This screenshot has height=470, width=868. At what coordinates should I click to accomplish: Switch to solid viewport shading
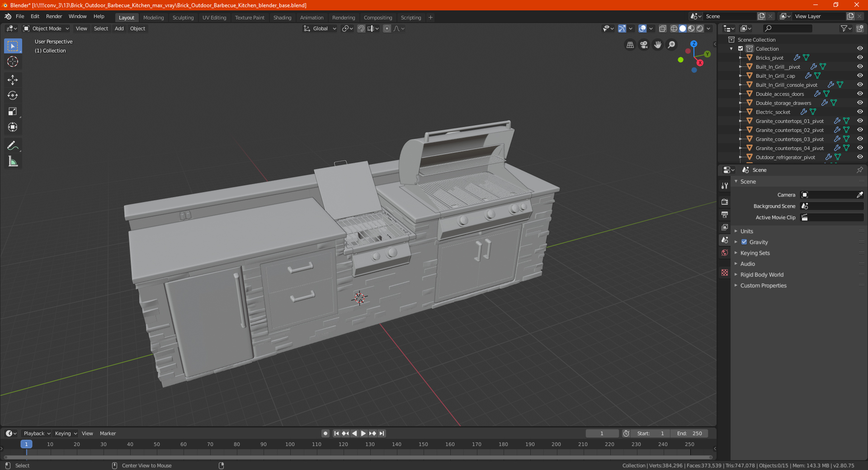tap(683, 28)
